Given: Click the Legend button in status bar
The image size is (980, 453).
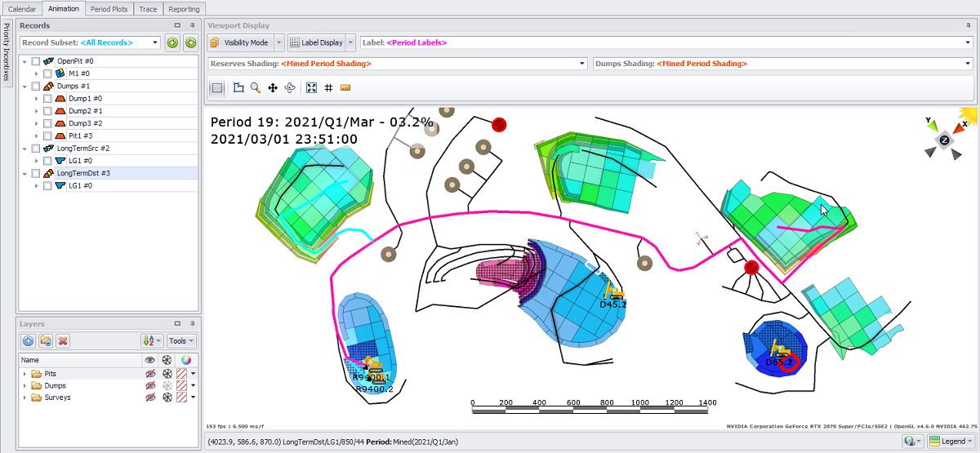Looking at the screenshot, I should coord(951,441).
